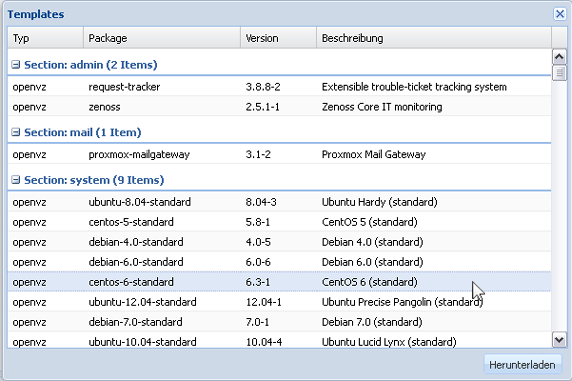Select the centos-6-standard package row
This screenshot has width=572, height=381.
point(279,282)
